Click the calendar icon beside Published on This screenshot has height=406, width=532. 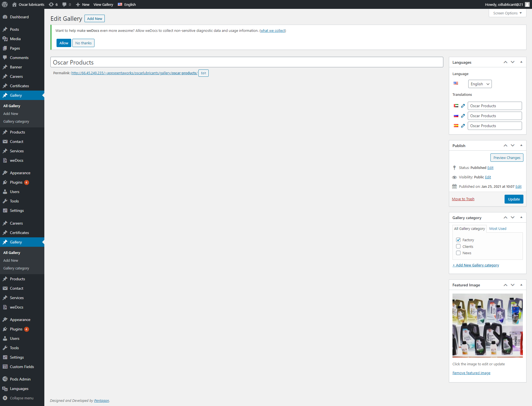(454, 186)
